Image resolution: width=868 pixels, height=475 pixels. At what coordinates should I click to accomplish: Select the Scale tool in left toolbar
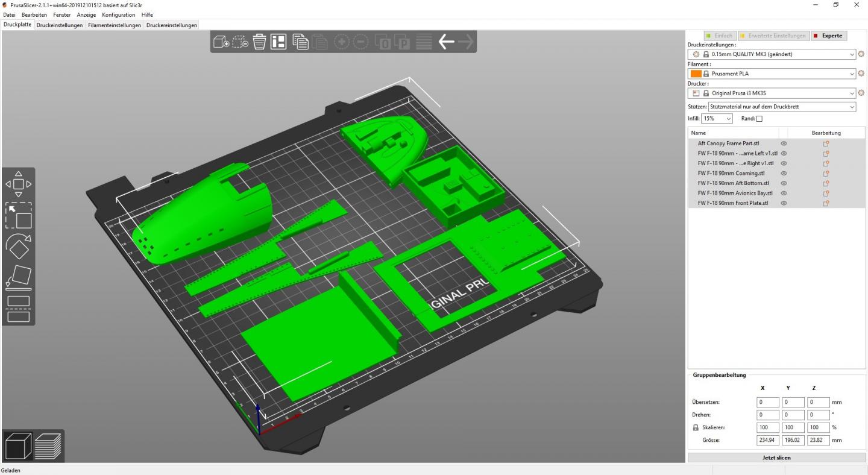click(18, 215)
